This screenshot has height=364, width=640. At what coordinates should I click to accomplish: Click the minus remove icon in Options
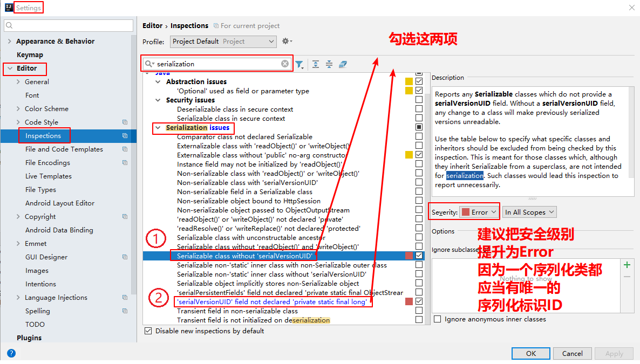coord(627,277)
